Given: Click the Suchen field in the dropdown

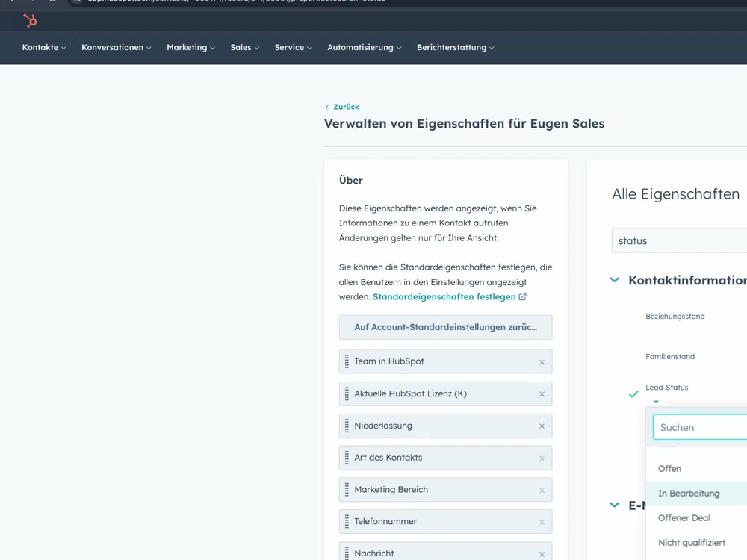Looking at the screenshot, I should coord(700,427).
